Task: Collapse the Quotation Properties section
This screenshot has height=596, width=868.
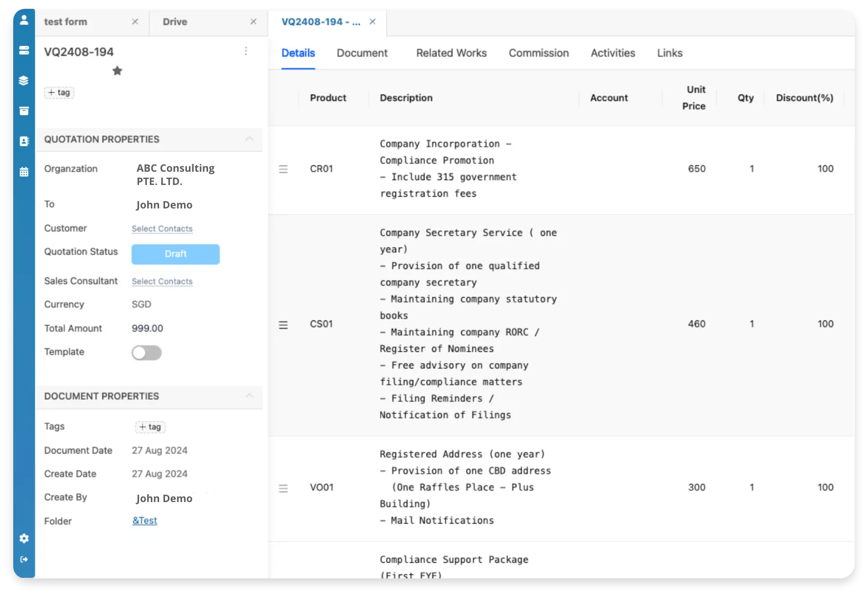Action: pyautogui.click(x=250, y=139)
